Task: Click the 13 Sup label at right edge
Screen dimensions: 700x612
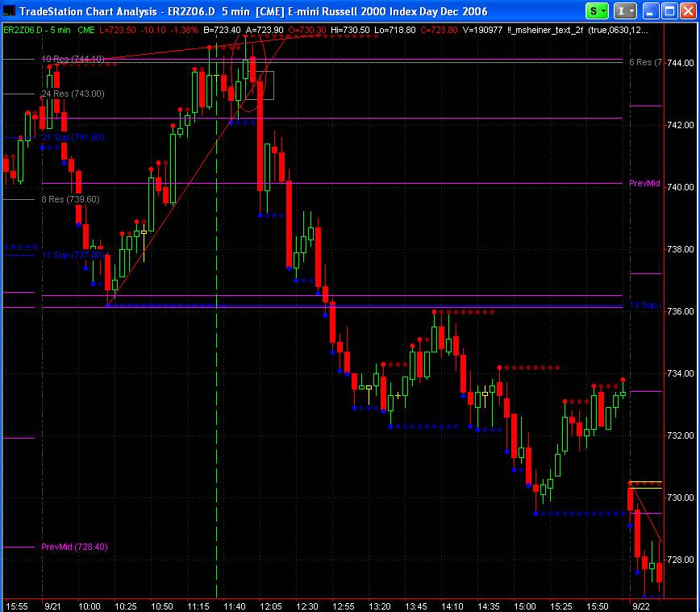Action: (x=645, y=305)
